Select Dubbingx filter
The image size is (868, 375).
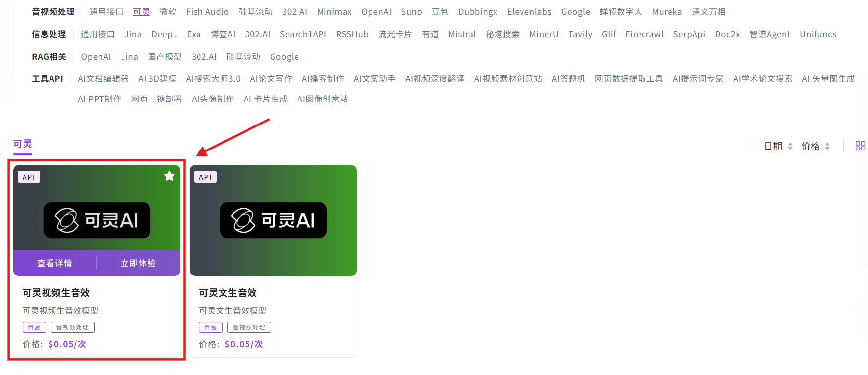[x=478, y=12]
